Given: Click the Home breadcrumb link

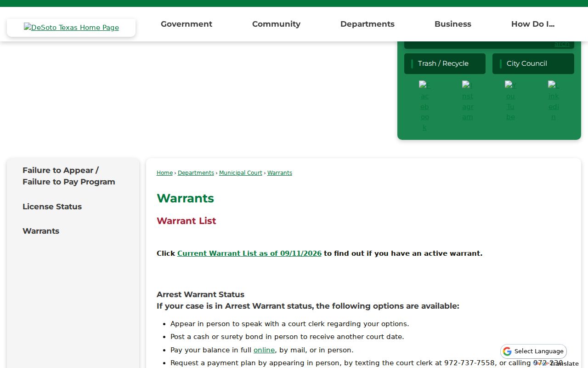Looking at the screenshot, I should point(164,173).
